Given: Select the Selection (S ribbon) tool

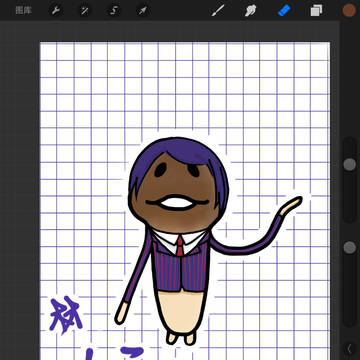Looking at the screenshot, I should coord(113,11).
